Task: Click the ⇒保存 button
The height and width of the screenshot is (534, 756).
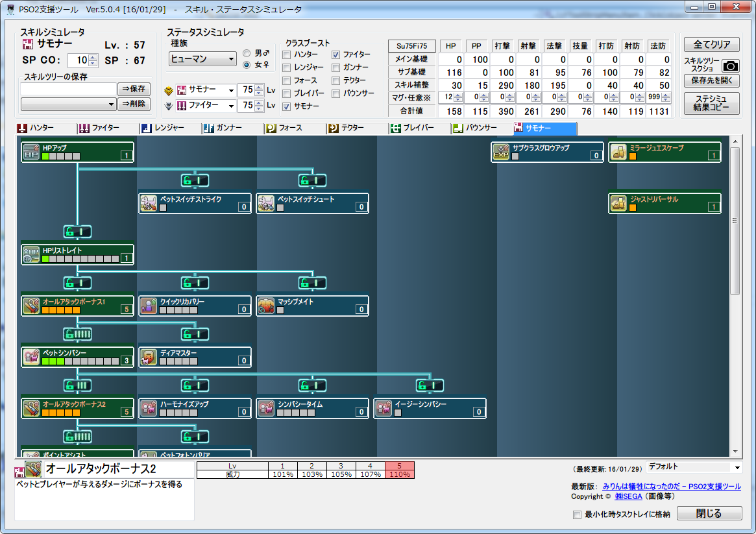Action: point(134,89)
